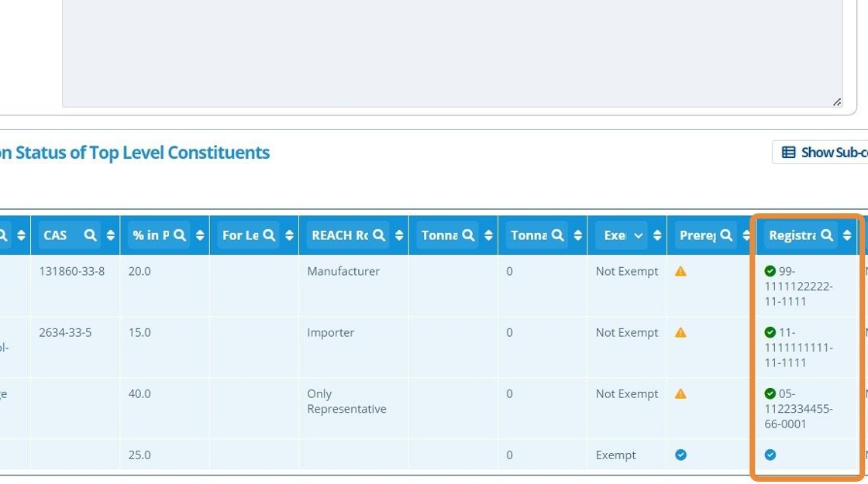This screenshot has height=484, width=868.
Task: Search the Prerequisites column via magnifier
Action: coord(726,235)
